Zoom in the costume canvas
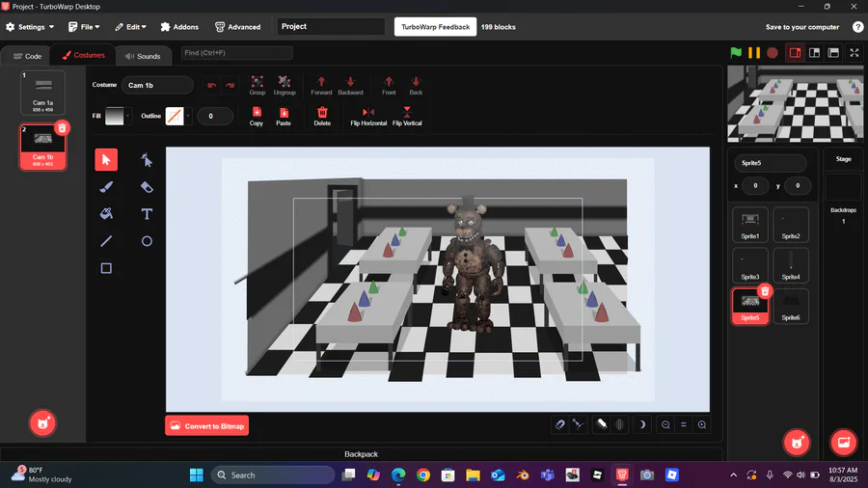868x488 pixels. [x=702, y=425]
